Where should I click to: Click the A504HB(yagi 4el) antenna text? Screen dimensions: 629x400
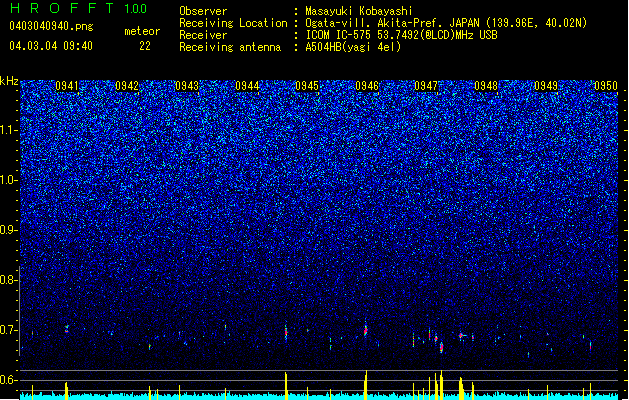pos(353,47)
